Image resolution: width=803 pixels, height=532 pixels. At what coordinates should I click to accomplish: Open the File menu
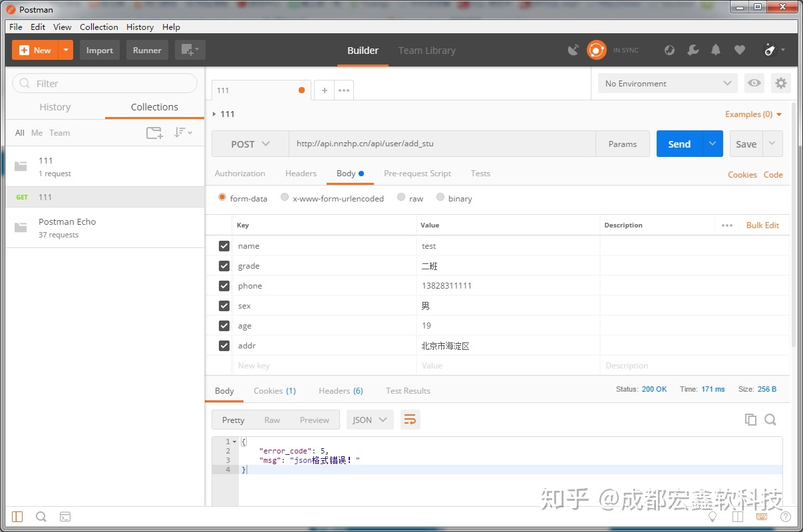(x=16, y=27)
